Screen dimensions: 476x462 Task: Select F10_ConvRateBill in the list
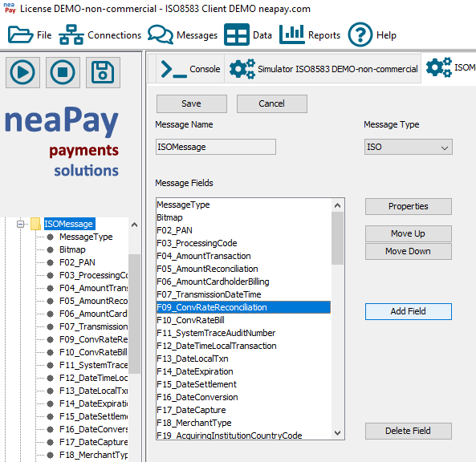243,320
